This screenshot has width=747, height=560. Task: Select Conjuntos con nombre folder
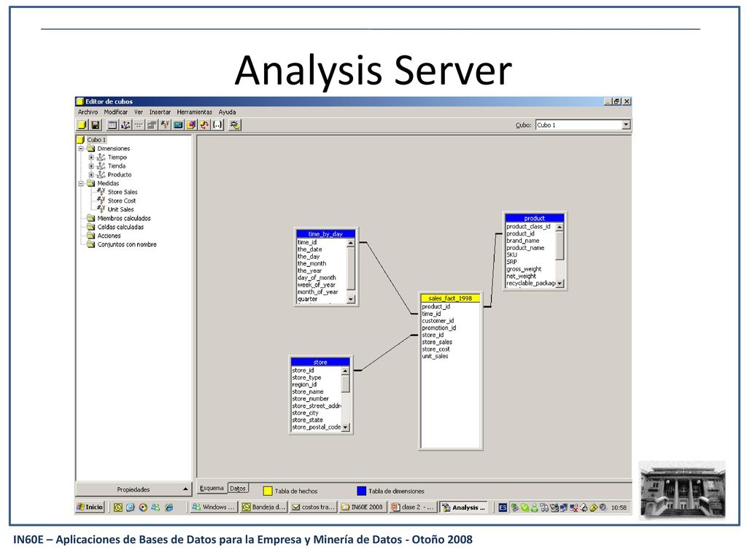point(127,244)
